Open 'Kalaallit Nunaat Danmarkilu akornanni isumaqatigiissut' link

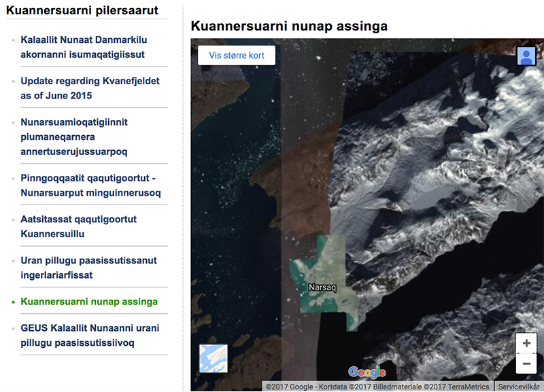(84, 47)
